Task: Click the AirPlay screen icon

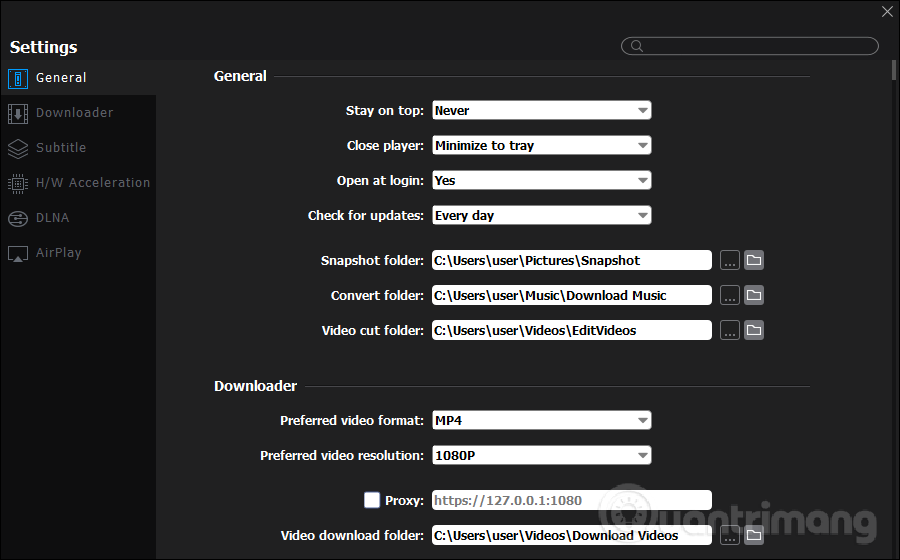Action: [x=18, y=254]
